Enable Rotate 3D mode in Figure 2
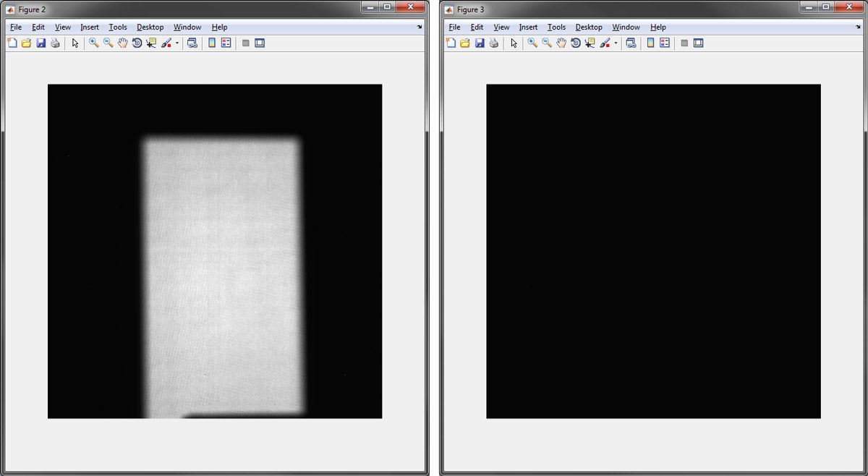 [x=137, y=43]
